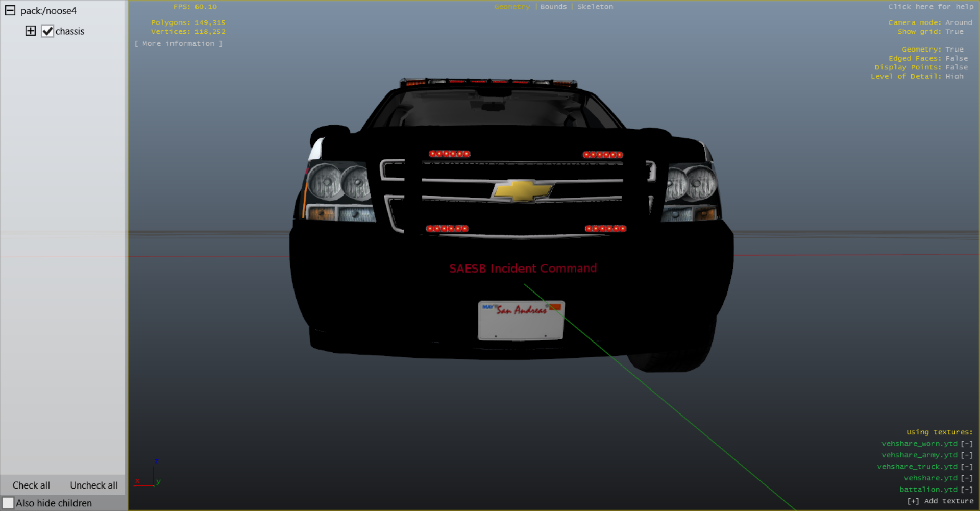This screenshot has width=980, height=511.
Task: Expand the chassis tree node
Action: click(31, 31)
